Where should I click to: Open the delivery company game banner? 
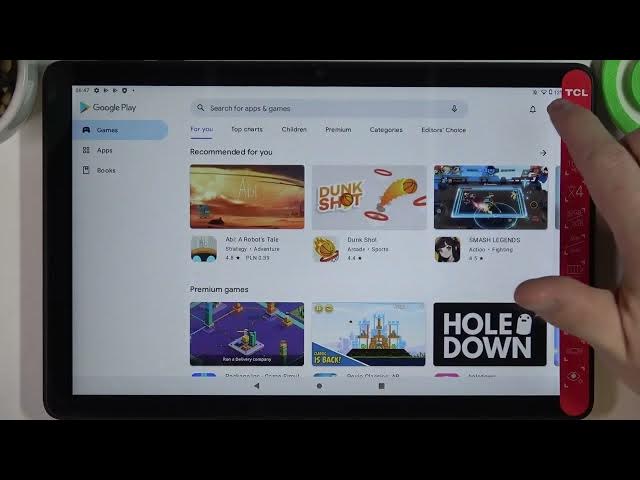(247, 334)
